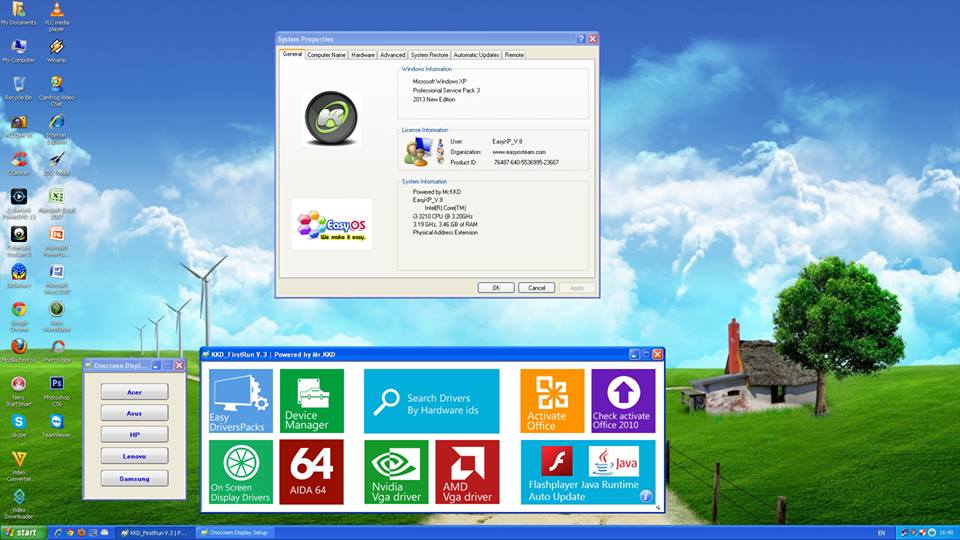Open the Easy DriversPacks tile
This screenshot has width=960, height=540.
(241, 401)
